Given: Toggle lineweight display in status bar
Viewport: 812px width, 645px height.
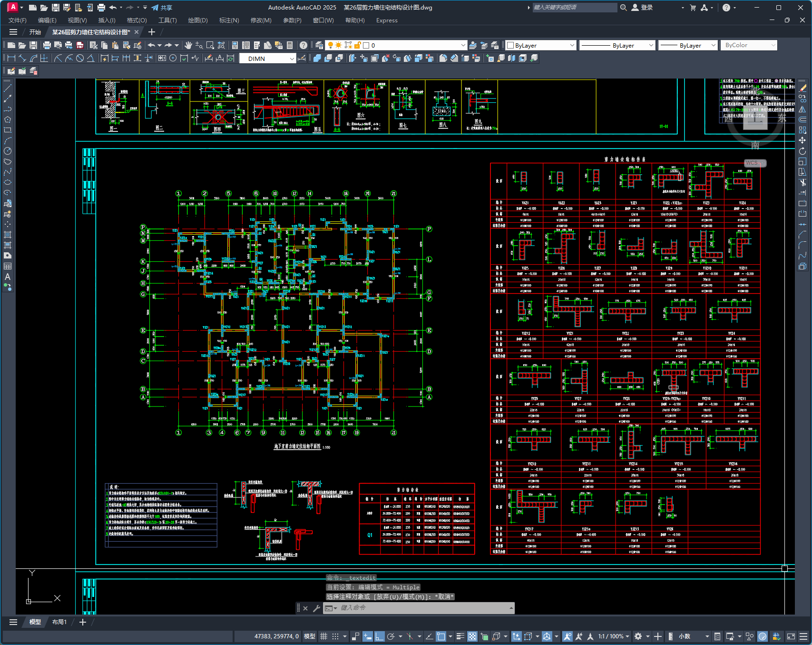Looking at the screenshot, I should [460, 636].
